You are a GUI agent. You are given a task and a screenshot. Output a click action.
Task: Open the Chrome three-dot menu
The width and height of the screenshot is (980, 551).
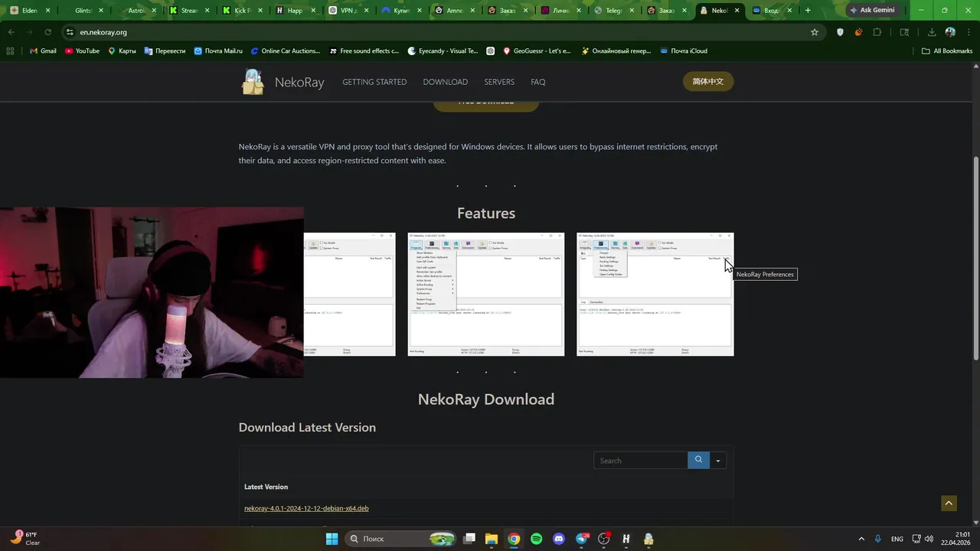[968, 32]
